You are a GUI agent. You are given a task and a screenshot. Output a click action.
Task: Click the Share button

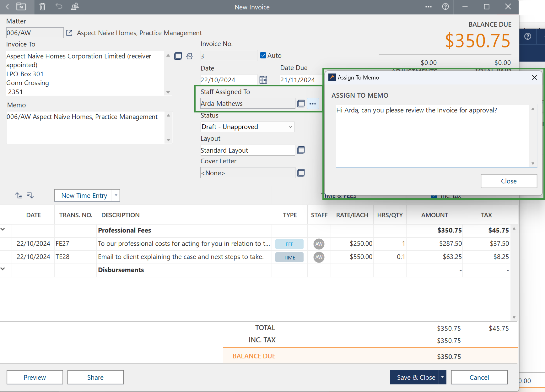click(95, 377)
